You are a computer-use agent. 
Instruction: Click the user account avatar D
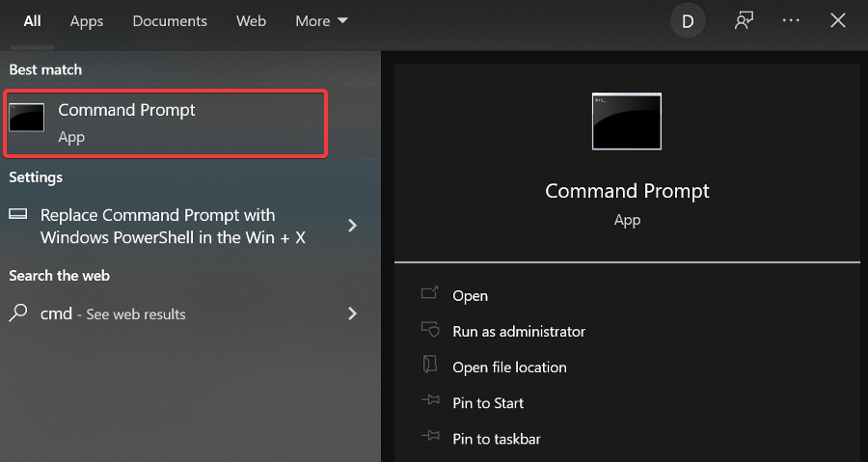688,21
